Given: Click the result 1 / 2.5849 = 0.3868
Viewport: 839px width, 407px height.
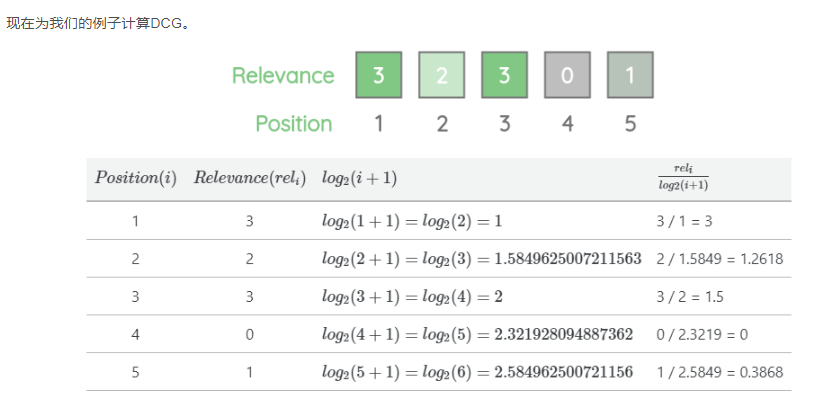Looking at the screenshot, I should [720, 372].
